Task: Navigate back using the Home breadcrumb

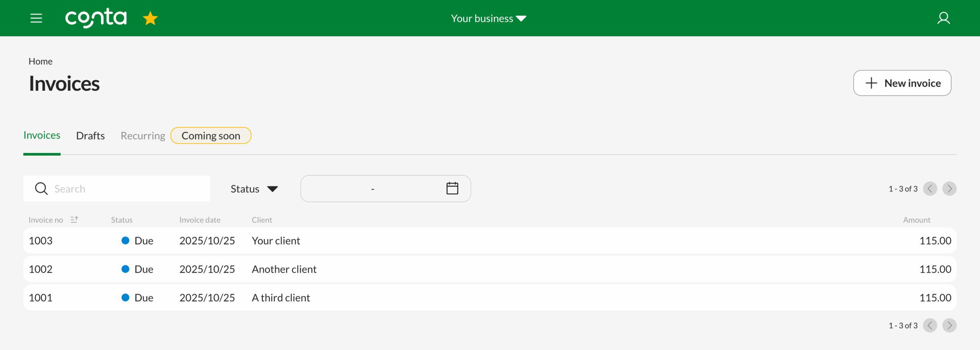Action: coord(41,61)
